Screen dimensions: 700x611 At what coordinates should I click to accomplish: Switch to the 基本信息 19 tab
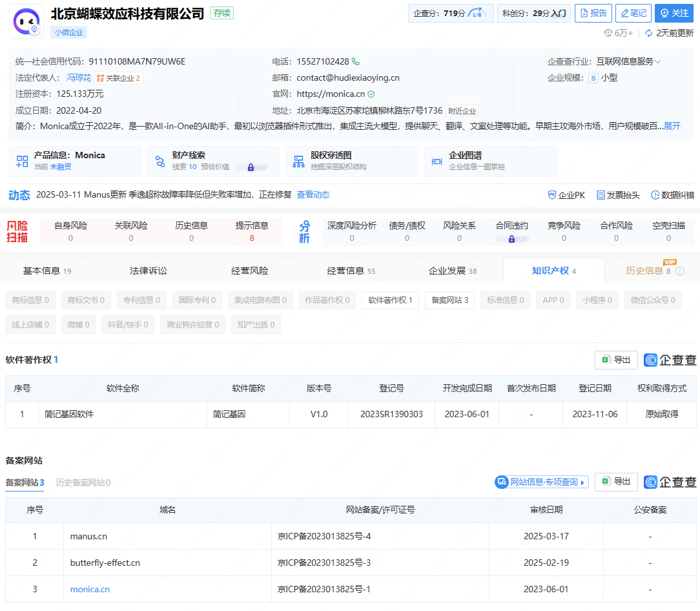(47, 271)
